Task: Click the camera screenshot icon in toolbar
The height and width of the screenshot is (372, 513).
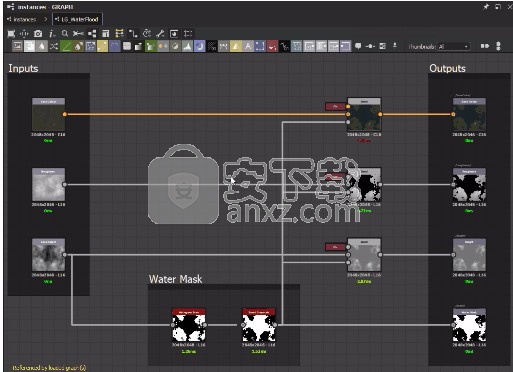Action: [38, 34]
